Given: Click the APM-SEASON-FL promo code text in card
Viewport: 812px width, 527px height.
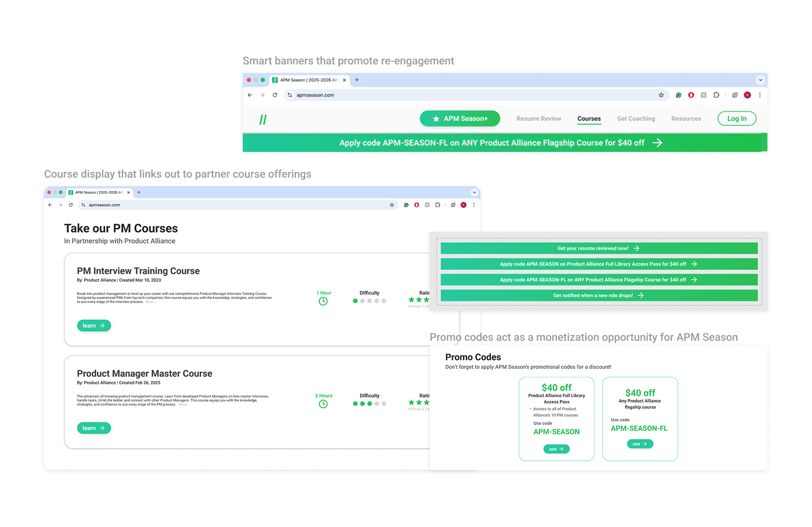Looking at the screenshot, I should [639, 428].
